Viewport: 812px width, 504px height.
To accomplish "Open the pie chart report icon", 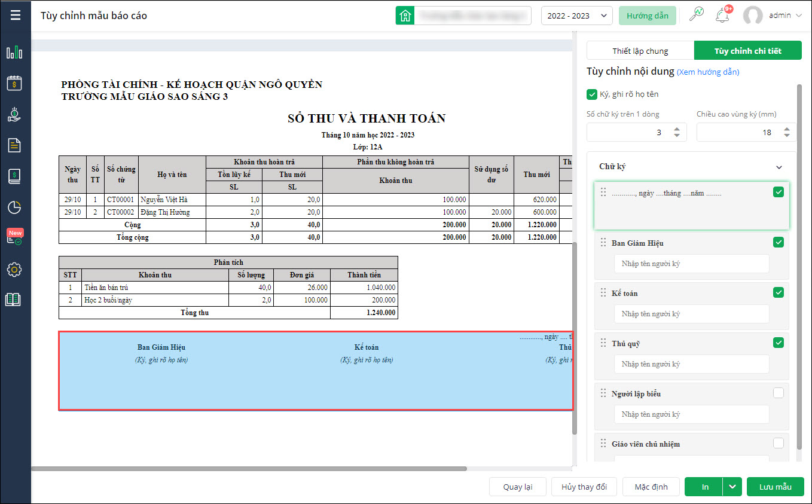I will point(14,207).
